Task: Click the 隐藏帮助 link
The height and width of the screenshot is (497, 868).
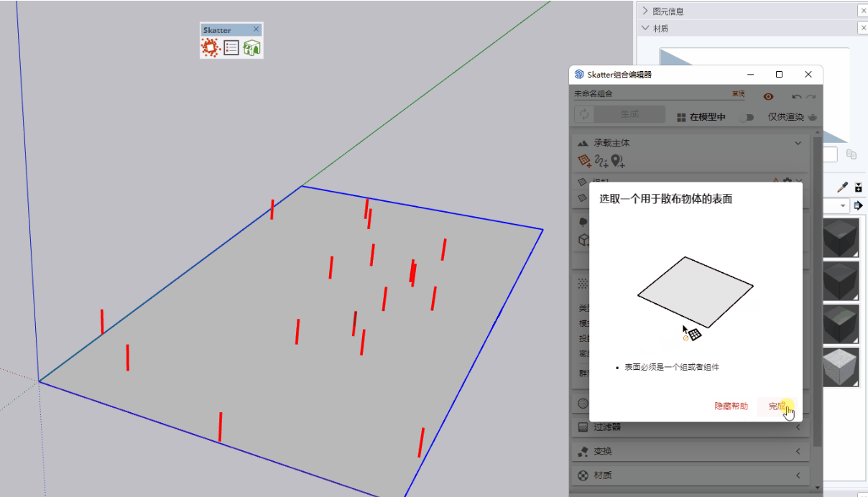Action: tap(731, 407)
